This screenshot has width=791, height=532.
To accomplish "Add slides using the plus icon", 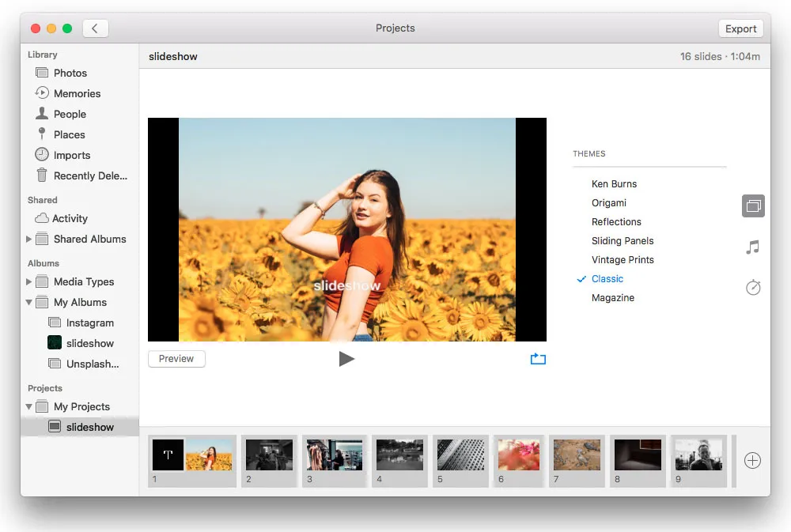I will (x=751, y=460).
